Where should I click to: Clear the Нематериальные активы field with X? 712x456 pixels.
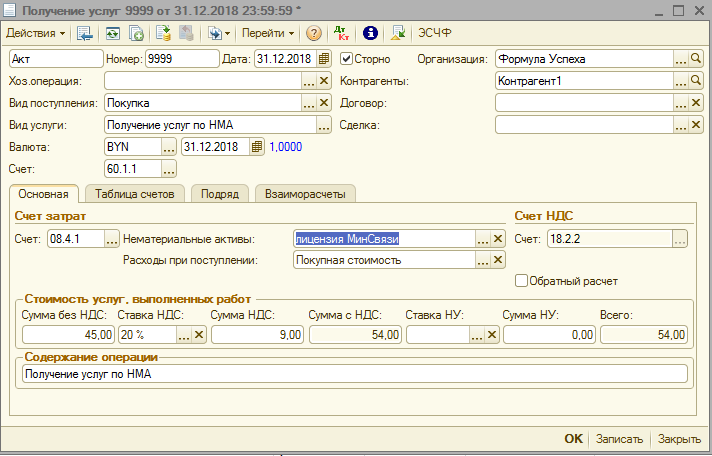pos(498,239)
